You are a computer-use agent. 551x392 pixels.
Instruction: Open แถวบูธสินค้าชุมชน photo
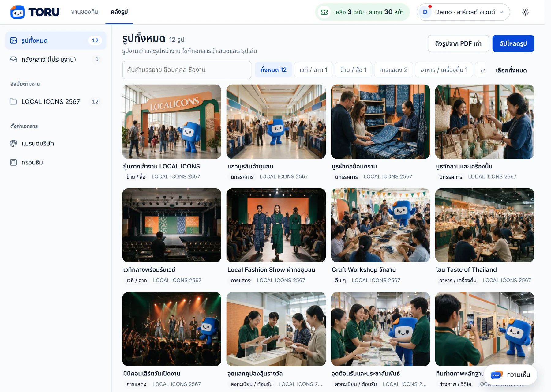coord(276,122)
